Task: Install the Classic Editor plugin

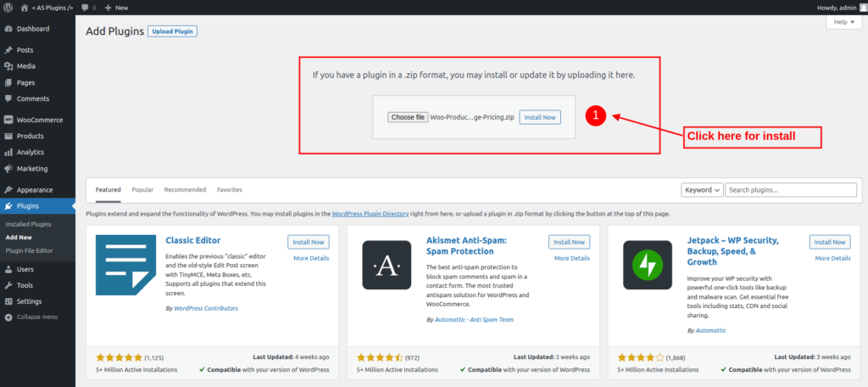Action: [x=309, y=242]
